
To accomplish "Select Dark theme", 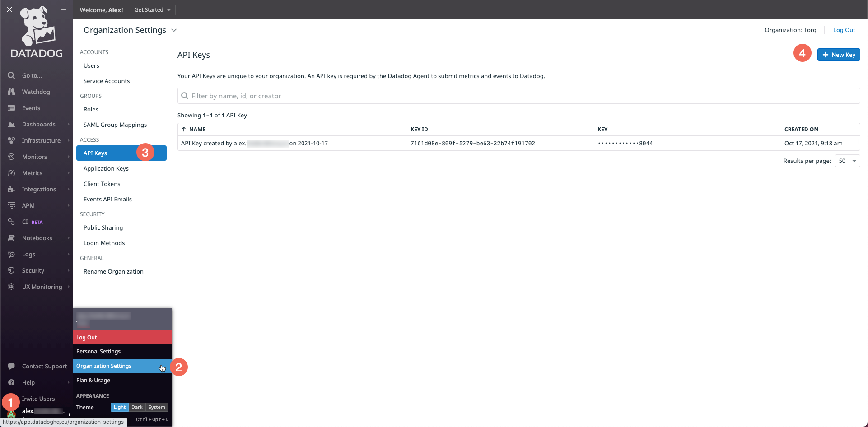I will coord(137,407).
